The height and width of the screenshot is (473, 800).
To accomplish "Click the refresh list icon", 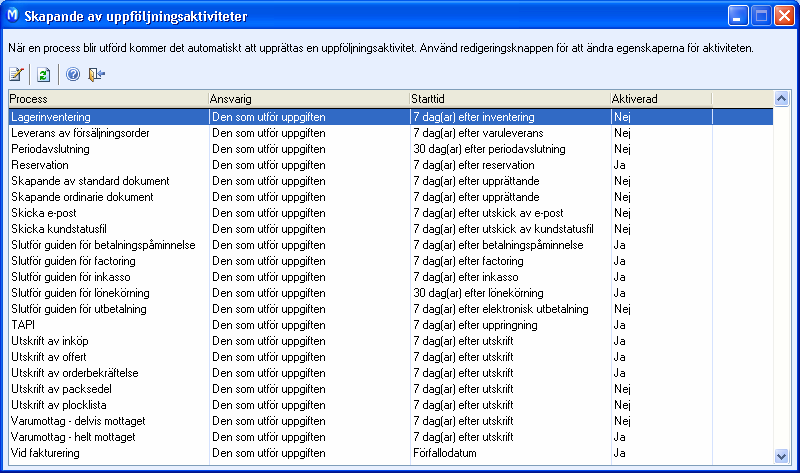I will (44, 74).
